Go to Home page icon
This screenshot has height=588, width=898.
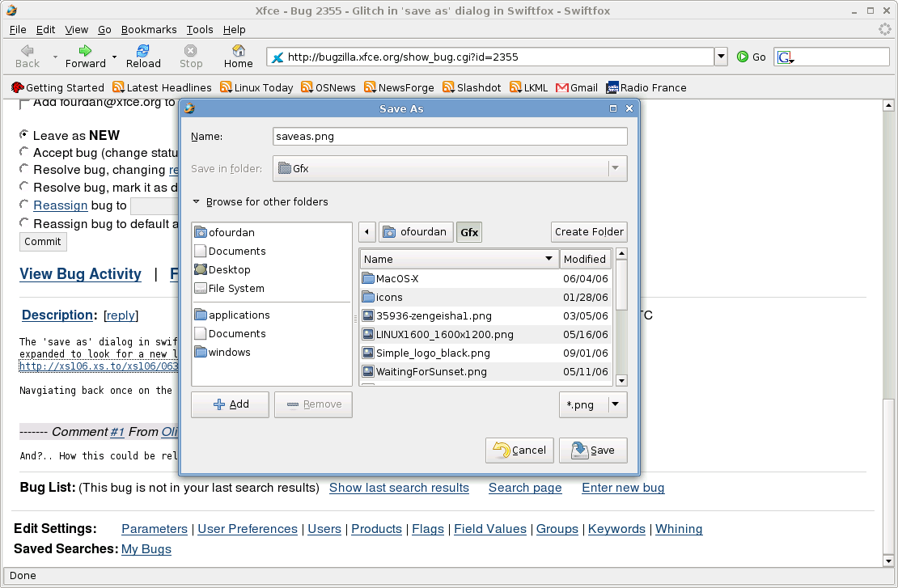[x=238, y=51]
